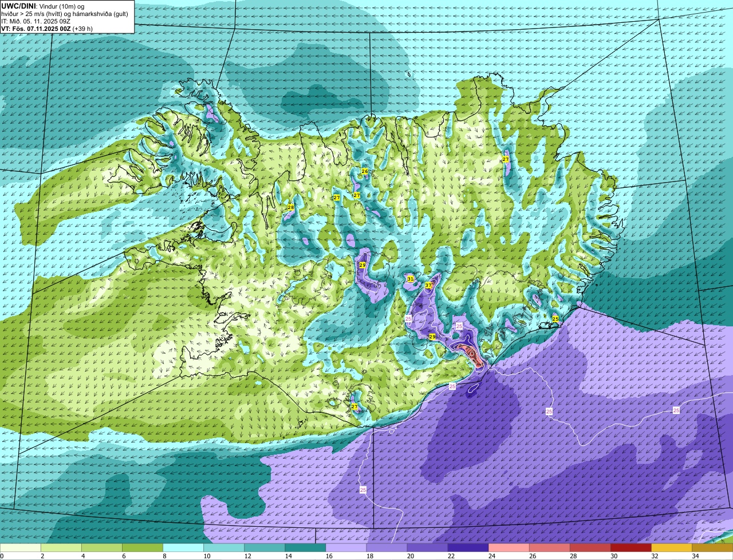
Task: Click the lavender 16–18 m/s legend swatch
Action: (346, 548)
